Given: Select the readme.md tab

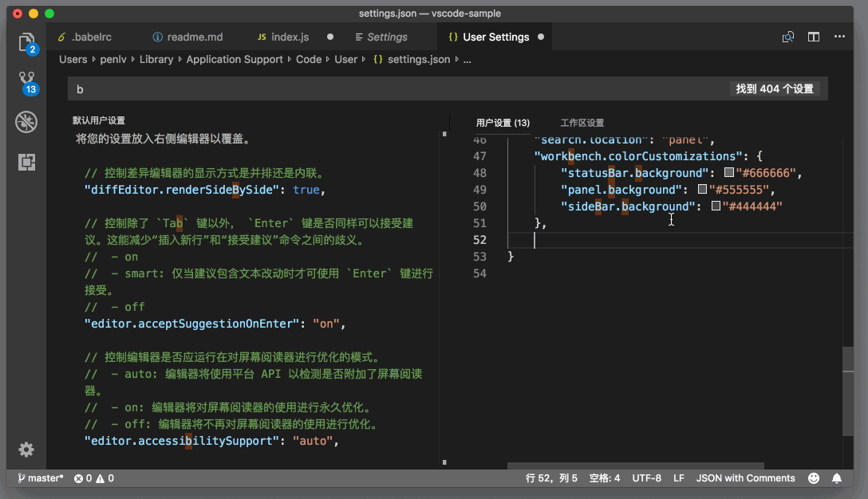Looking at the screenshot, I should tap(187, 37).
